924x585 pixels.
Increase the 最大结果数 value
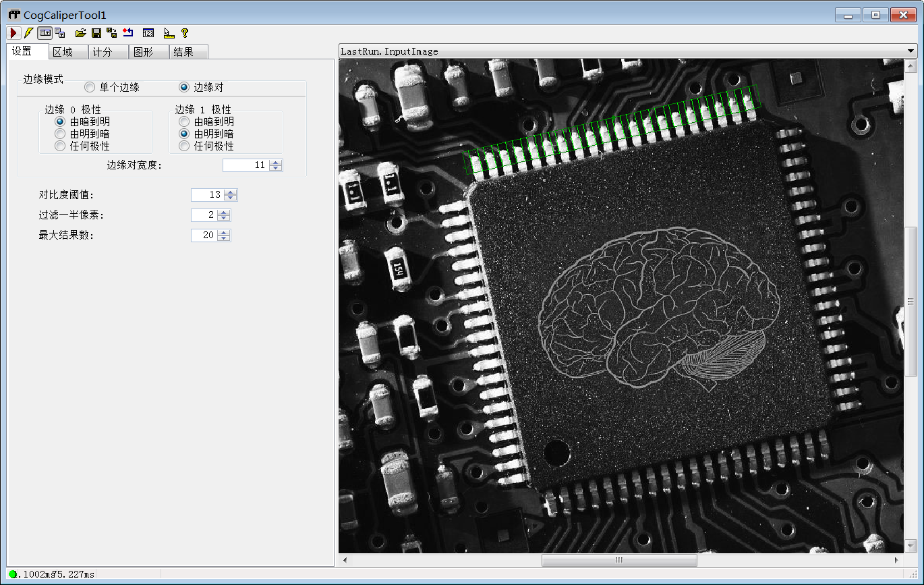tap(225, 232)
